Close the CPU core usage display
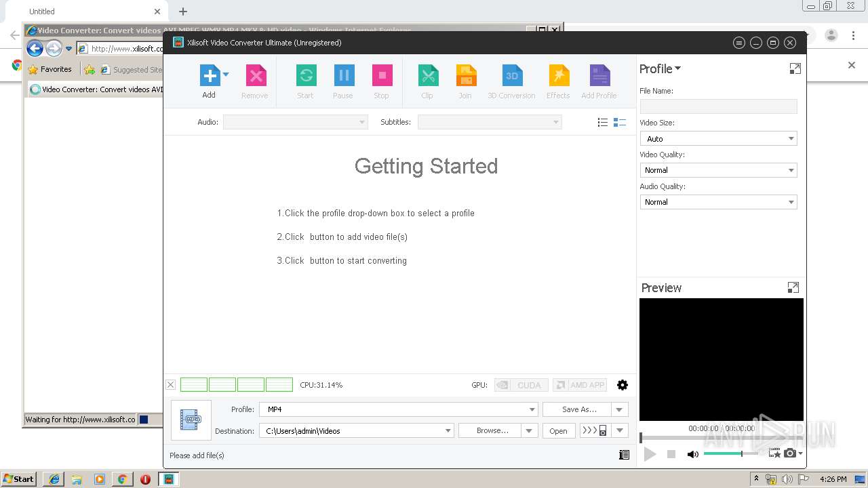 click(171, 385)
